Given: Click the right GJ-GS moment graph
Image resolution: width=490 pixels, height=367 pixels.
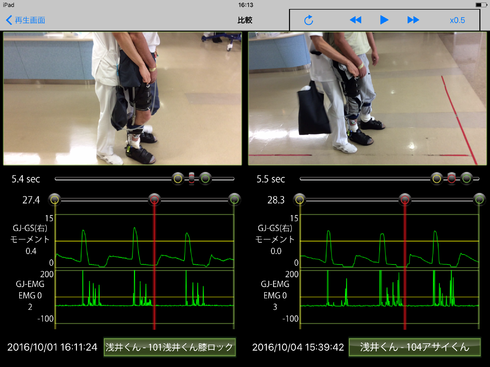Looking at the screenshot, I should [x=389, y=241].
